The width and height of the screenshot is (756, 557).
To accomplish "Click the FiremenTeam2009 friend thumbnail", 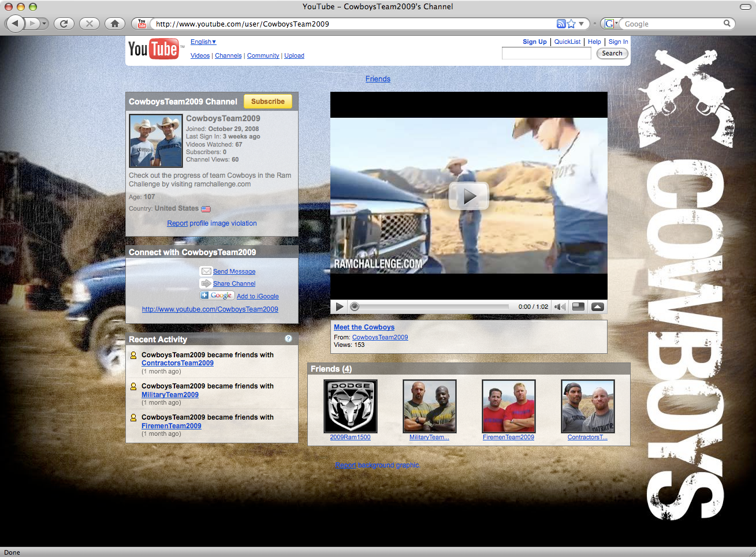I will click(x=509, y=406).
